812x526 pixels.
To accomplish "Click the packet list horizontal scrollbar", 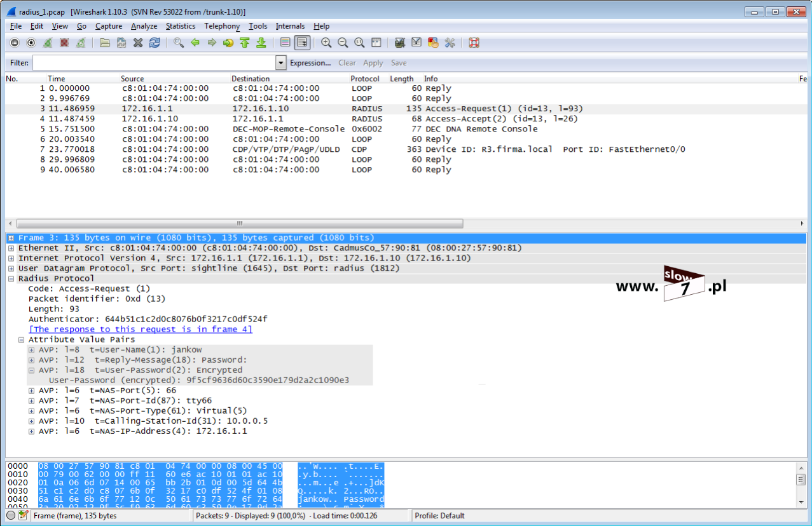I will coord(240,224).
